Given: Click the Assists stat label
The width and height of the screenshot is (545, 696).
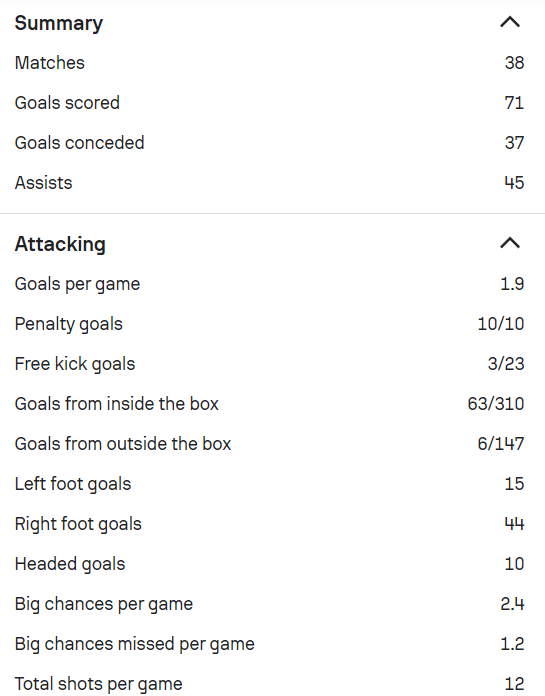Looking at the screenshot, I should coord(43,182).
